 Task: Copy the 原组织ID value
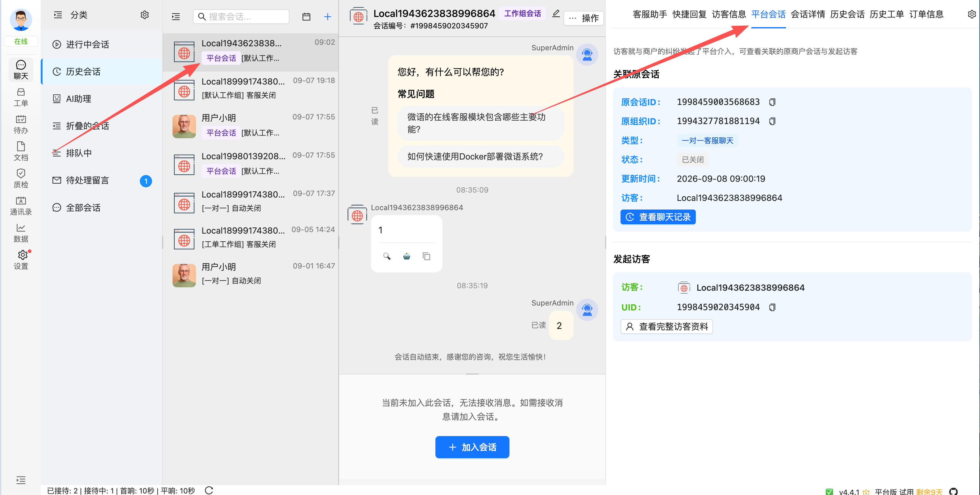(772, 121)
